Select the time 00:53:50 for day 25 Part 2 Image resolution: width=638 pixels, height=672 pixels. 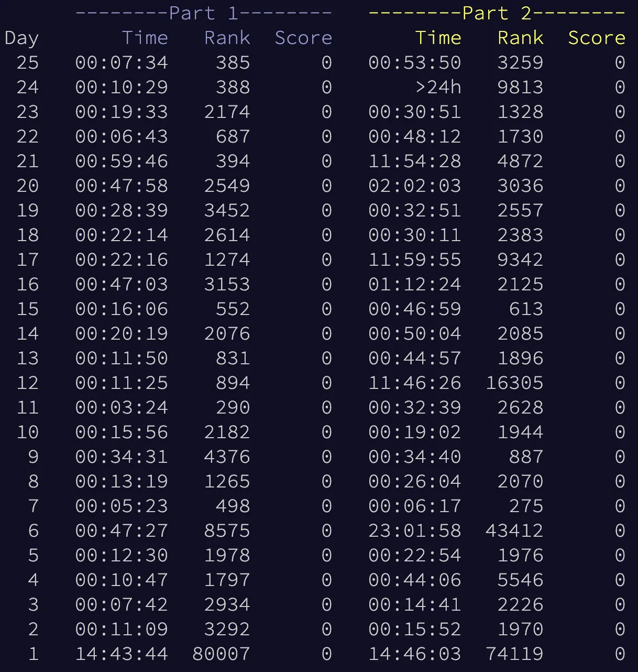pos(415,62)
